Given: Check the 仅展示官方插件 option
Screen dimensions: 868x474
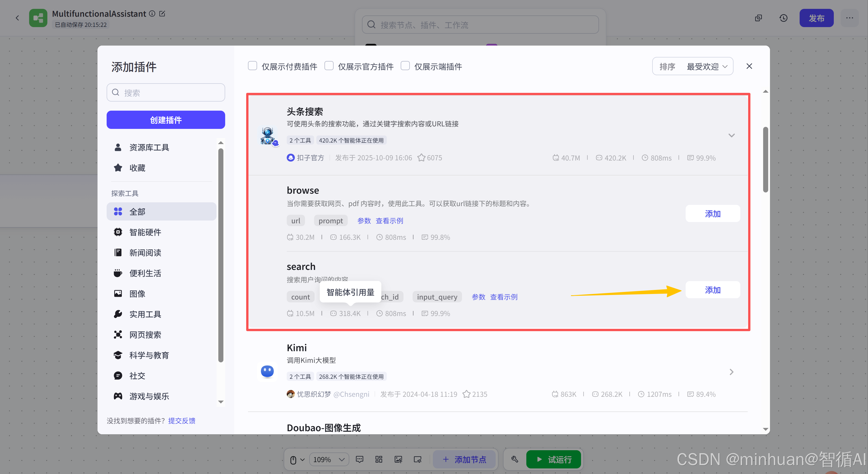Looking at the screenshot, I should [x=329, y=66].
